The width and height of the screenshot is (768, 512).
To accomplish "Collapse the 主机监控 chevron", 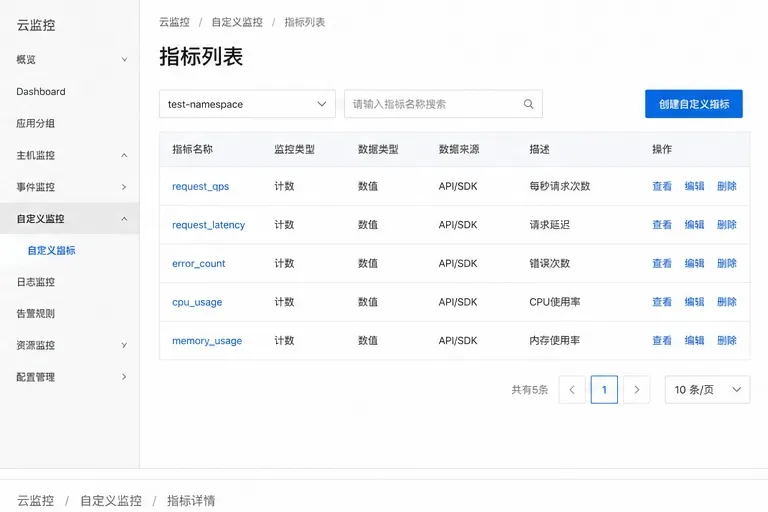I will pos(124,155).
